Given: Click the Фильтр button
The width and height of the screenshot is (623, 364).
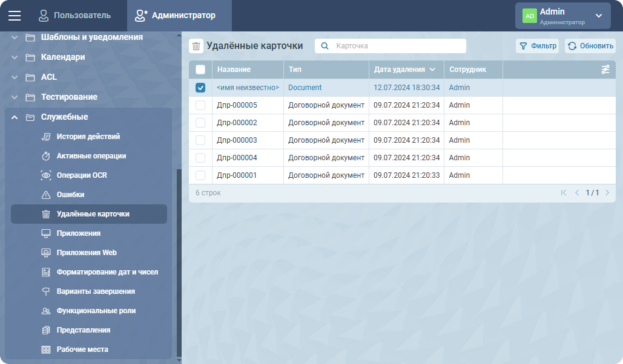Looking at the screenshot, I should pos(537,46).
